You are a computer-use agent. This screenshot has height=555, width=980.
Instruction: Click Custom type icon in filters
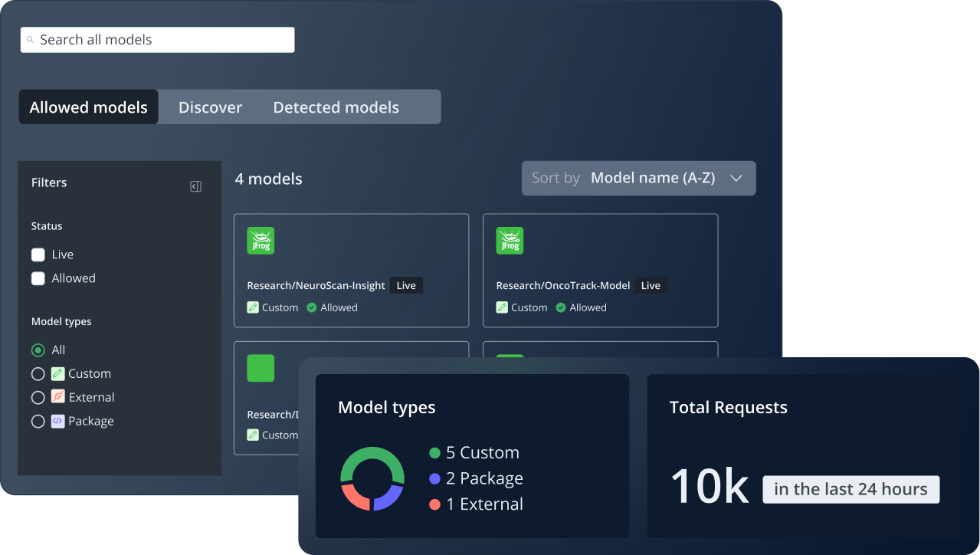(x=58, y=373)
